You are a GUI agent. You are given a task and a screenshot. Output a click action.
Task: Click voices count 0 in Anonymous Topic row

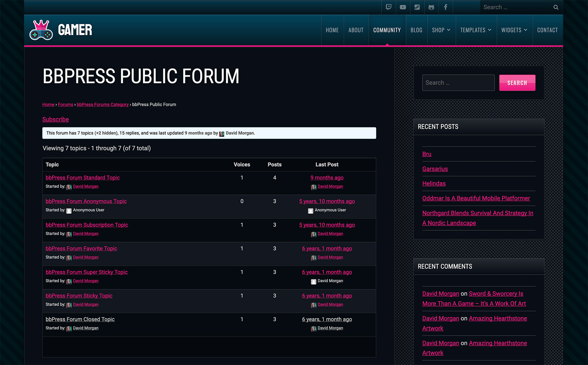click(242, 201)
